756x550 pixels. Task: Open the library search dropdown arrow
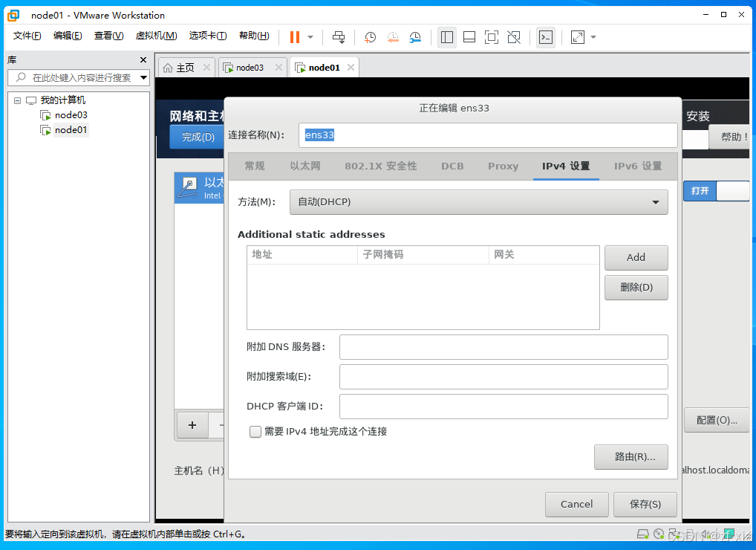click(x=143, y=78)
